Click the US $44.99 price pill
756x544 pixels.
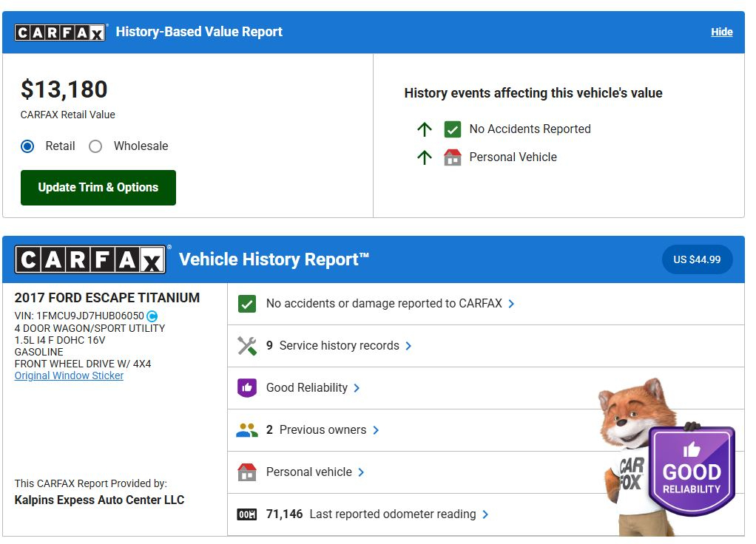(x=696, y=260)
